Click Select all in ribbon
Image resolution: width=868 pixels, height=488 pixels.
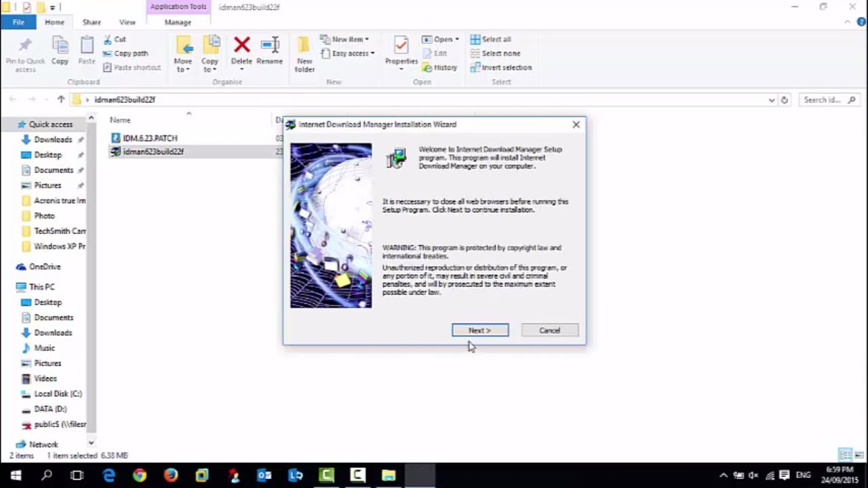(x=491, y=39)
